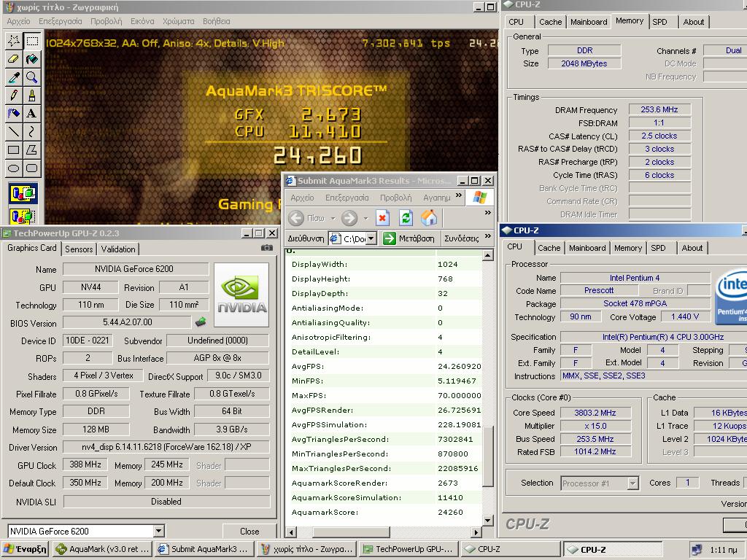Activate the Airbrush tool in Paint
The image size is (747, 560).
[14, 113]
